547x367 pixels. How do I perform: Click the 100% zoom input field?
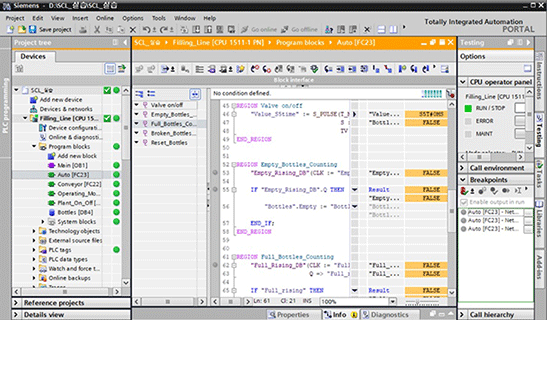pyautogui.click(x=354, y=301)
